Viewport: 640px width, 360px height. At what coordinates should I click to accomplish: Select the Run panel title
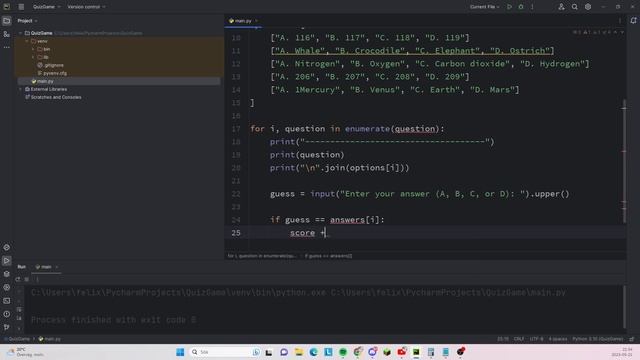(x=22, y=267)
